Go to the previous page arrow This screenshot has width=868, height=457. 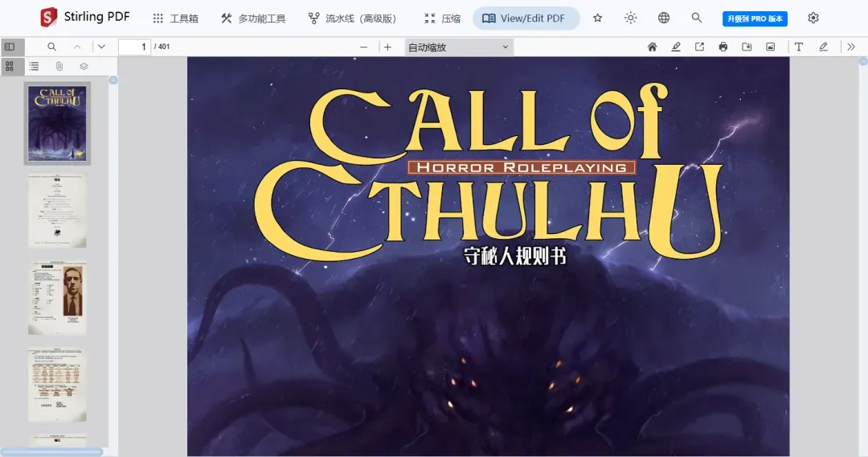coord(77,47)
